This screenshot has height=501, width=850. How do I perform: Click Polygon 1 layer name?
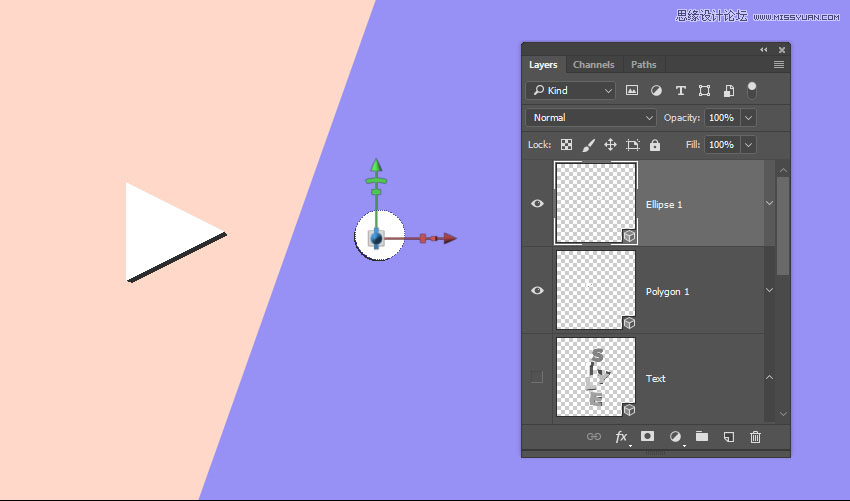point(667,292)
